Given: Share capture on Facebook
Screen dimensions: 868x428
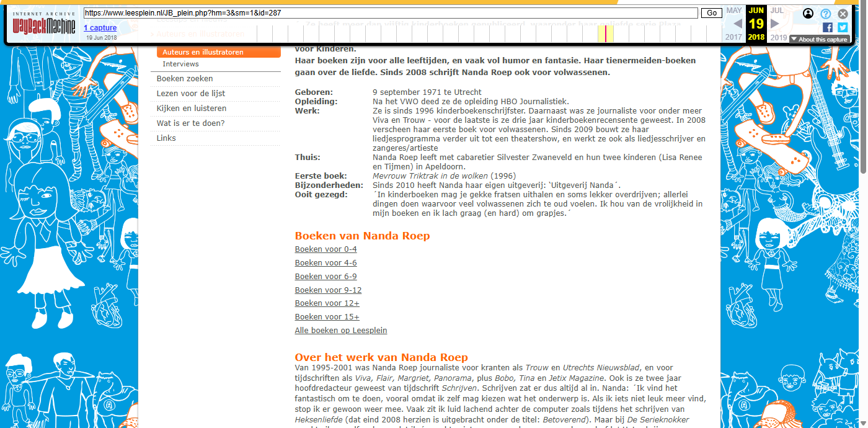Looking at the screenshot, I should coord(828,27).
